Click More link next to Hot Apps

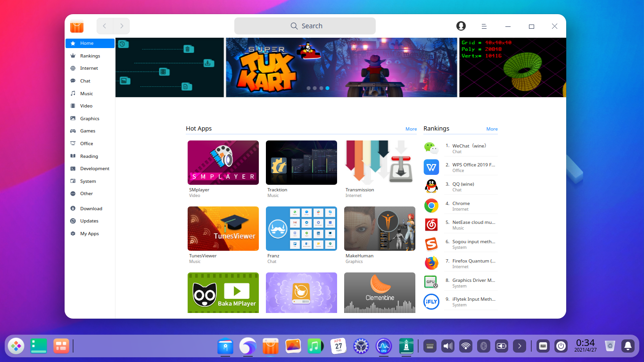point(411,129)
